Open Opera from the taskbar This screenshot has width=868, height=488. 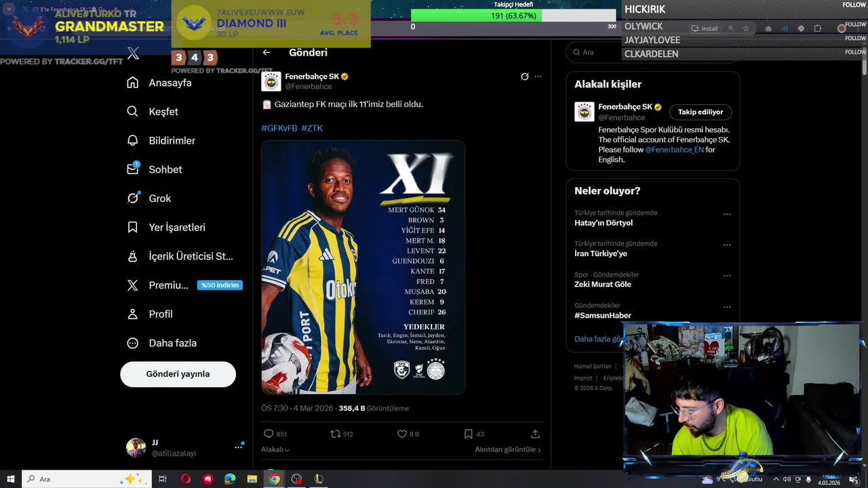point(186,479)
